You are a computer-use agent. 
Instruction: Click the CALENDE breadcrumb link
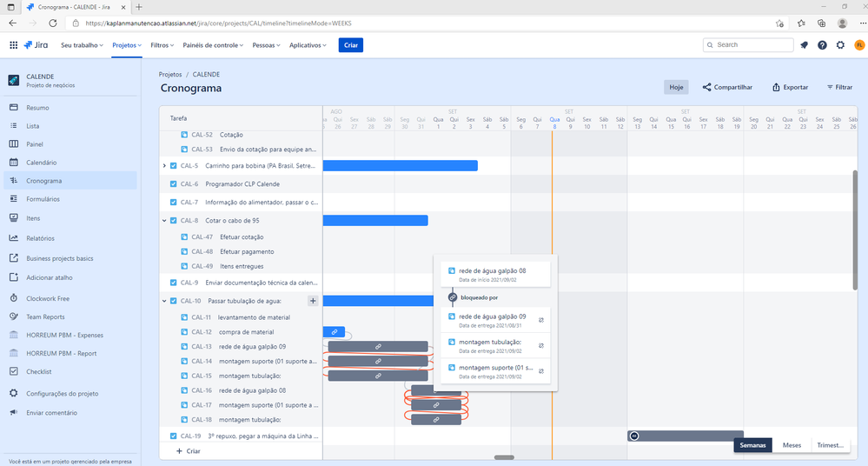(206, 74)
